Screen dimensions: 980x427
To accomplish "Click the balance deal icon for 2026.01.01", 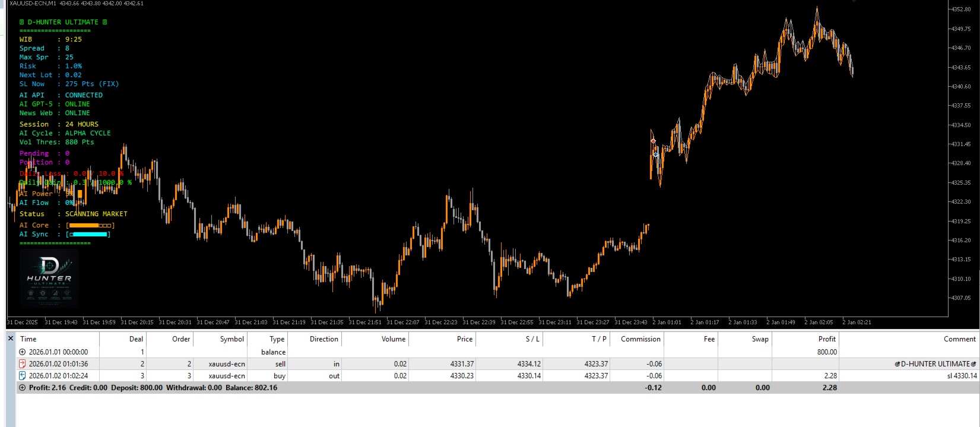I will 23,352.
